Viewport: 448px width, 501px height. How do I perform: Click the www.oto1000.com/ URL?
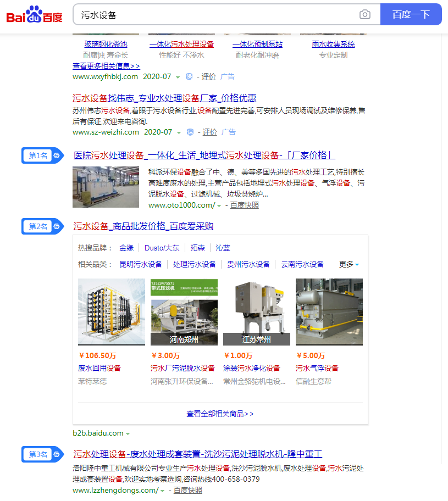coord(182,205)
